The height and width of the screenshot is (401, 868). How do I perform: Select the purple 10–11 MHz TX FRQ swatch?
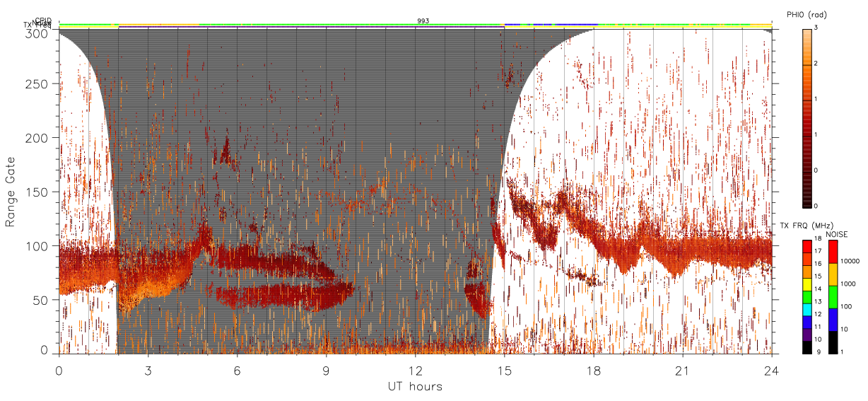807,334
